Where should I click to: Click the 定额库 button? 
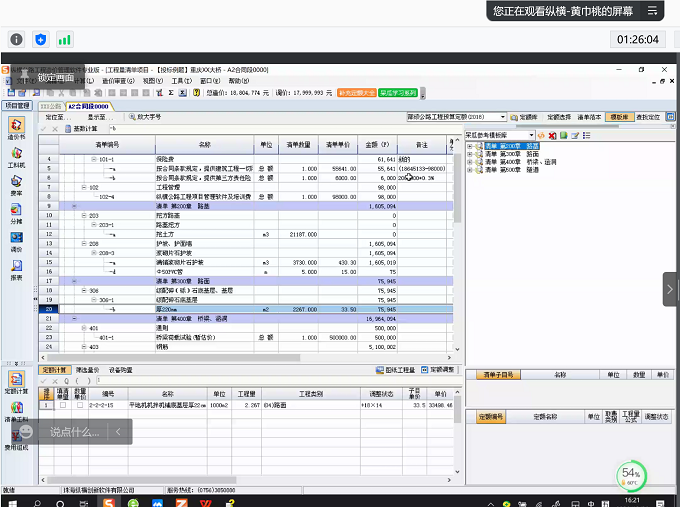click(524, 117)
